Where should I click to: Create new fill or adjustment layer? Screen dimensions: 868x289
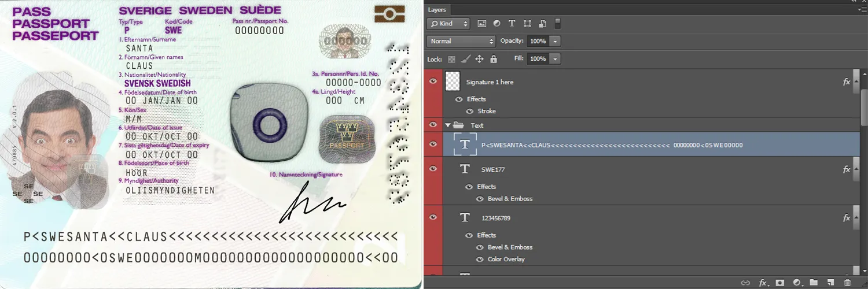pos(797,283)
